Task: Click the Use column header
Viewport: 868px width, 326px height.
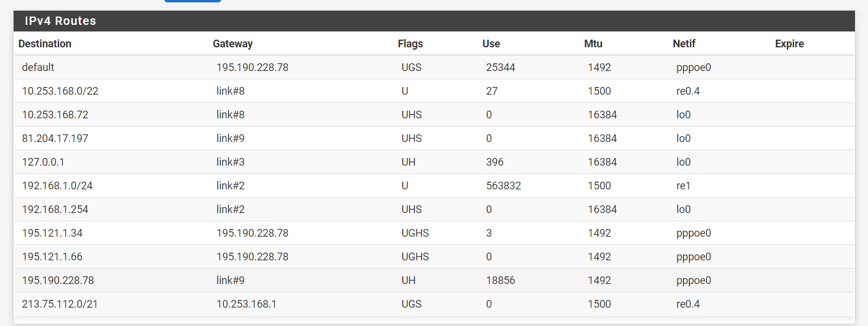Action: click(x=491, y=44)
